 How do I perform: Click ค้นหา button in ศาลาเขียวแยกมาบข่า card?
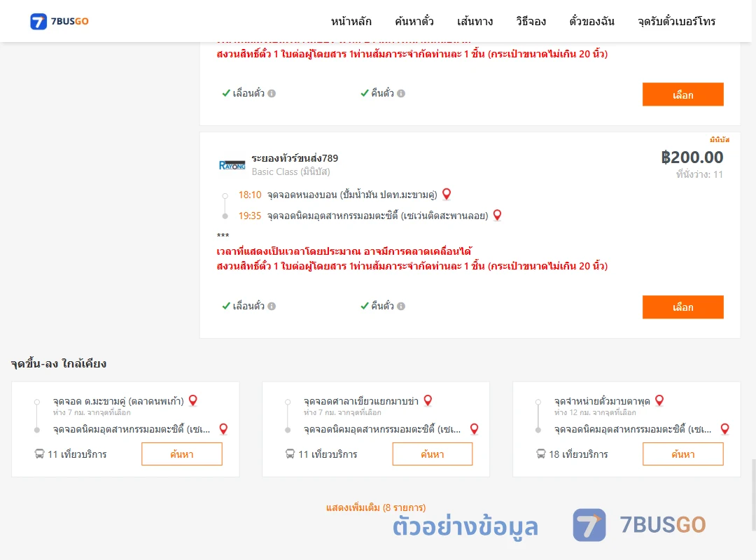[433, 454]
